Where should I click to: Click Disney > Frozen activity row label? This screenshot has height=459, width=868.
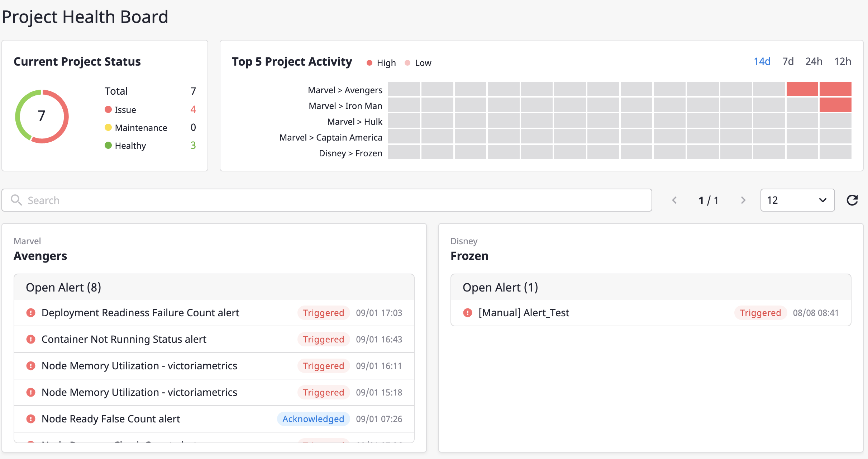[350, 153]
